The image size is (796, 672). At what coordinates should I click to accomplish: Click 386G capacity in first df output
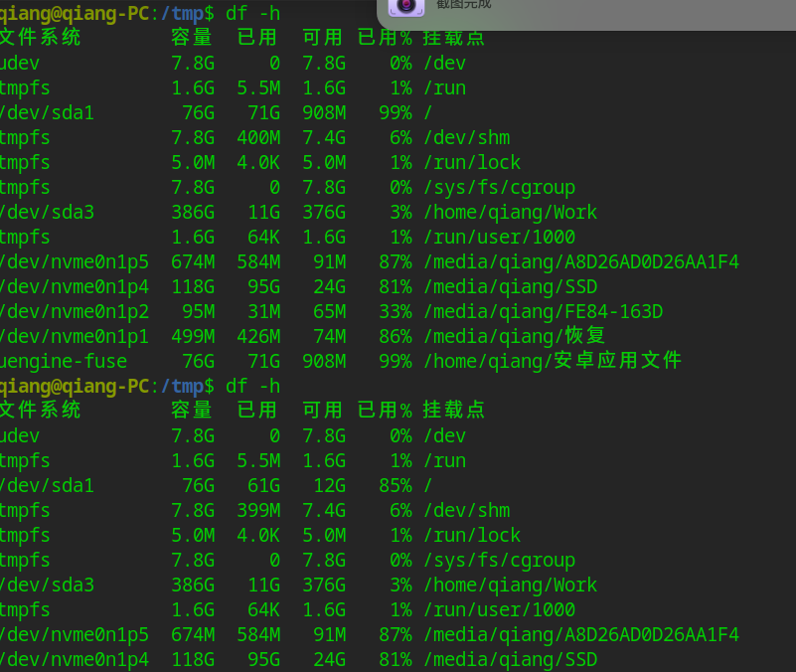pyautogui.click(x=193, y=213)
